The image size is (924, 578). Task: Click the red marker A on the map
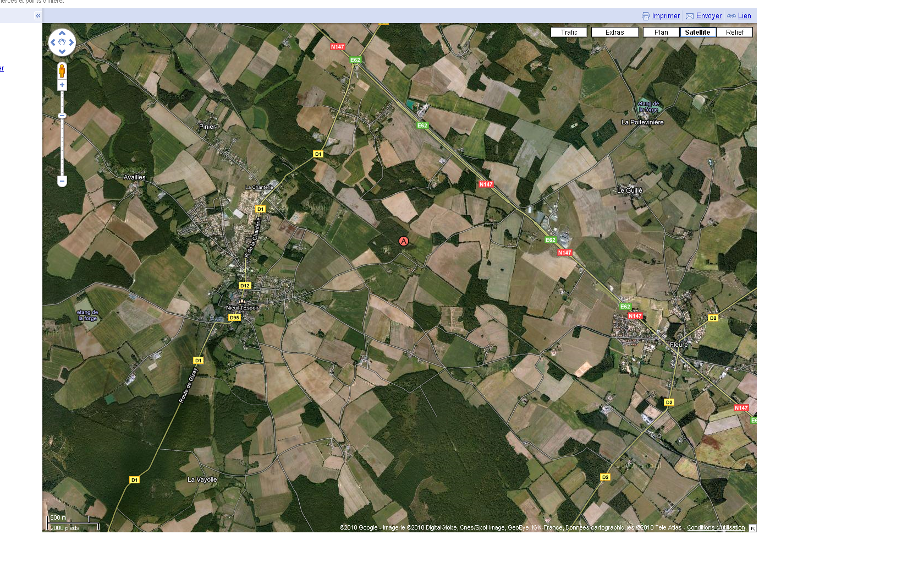click(403, 241)
